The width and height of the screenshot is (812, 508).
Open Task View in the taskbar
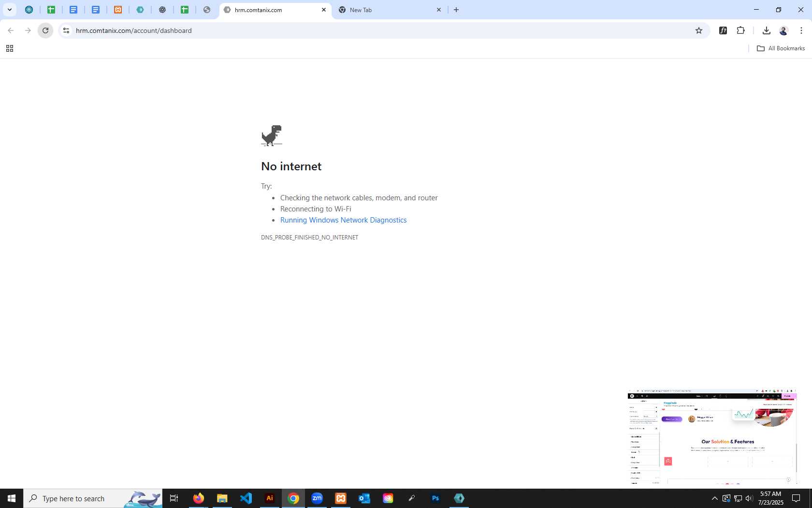[174, 498]
